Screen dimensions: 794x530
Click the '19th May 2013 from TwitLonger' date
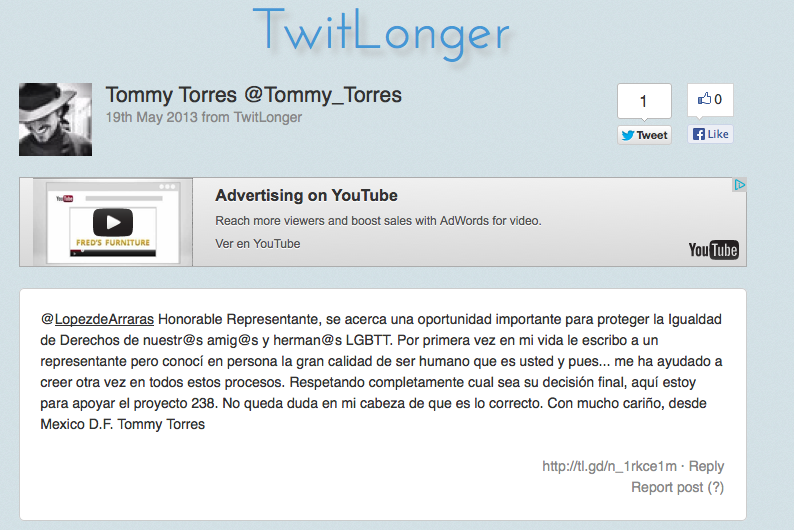(x=204, y=117)
